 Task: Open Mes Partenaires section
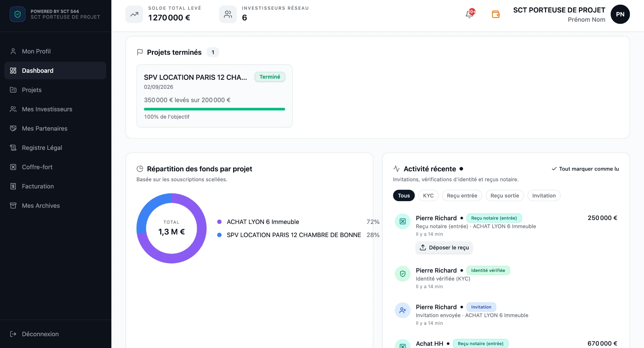[55, 128]
